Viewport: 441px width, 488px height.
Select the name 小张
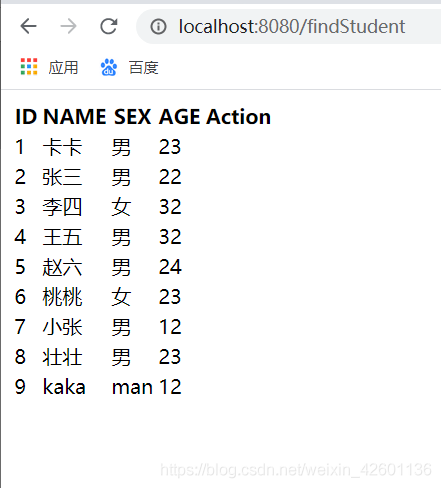click(x=62, y=327)
